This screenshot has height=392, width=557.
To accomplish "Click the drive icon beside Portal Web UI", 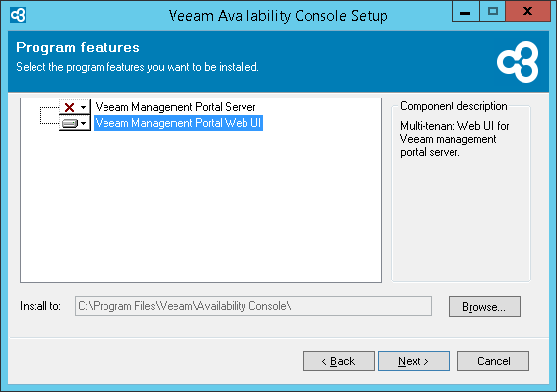I will click(x=69, y=123).
